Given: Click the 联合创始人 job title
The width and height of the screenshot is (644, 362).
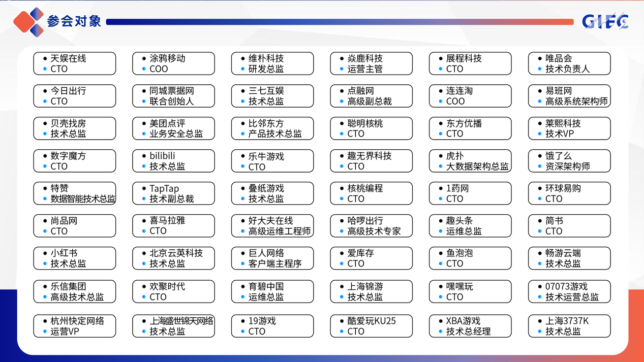Looking at the screenshot, I should click(x=172, y=102).
